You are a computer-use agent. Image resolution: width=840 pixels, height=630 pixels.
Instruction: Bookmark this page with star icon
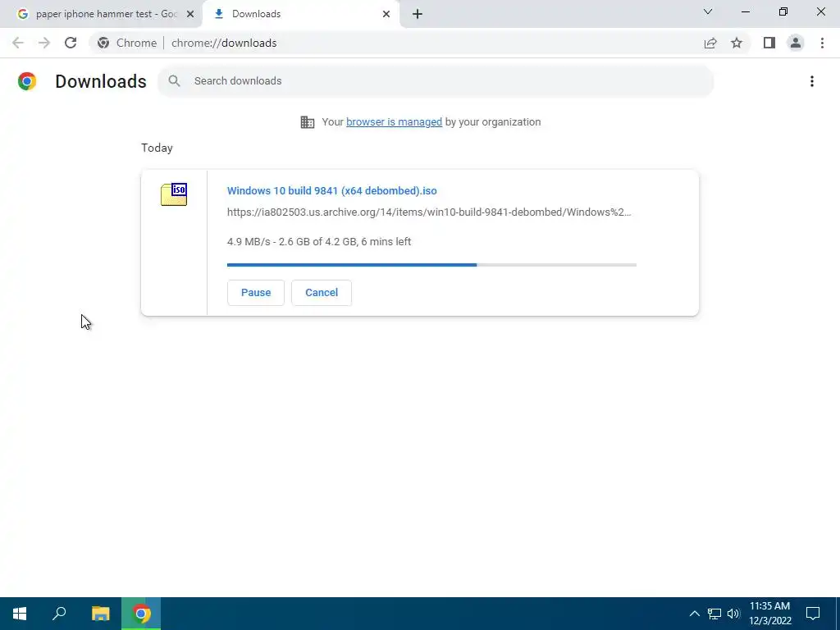737,43
